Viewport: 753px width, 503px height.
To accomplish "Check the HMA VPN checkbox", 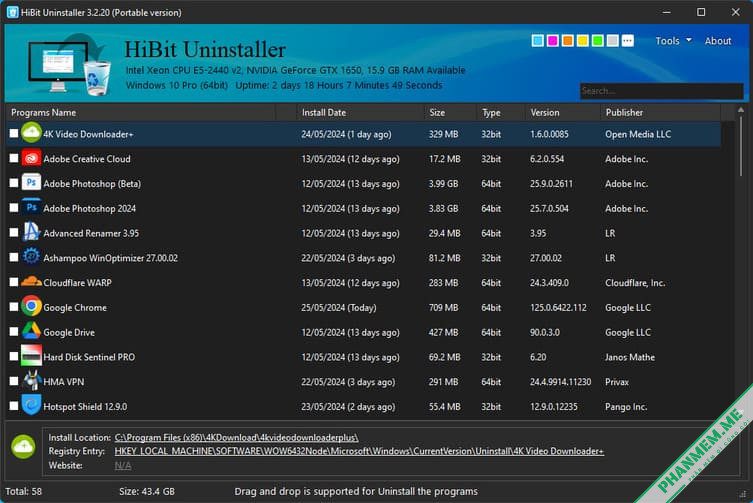I will point(14,381).
